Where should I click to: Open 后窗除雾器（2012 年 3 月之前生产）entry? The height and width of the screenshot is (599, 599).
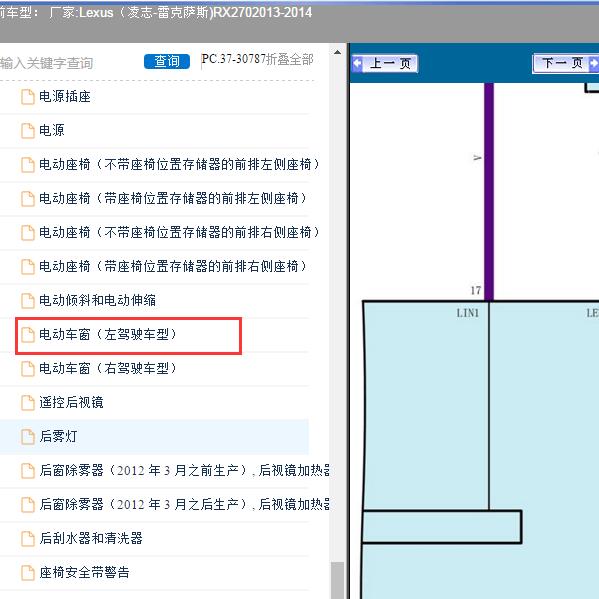185,470
